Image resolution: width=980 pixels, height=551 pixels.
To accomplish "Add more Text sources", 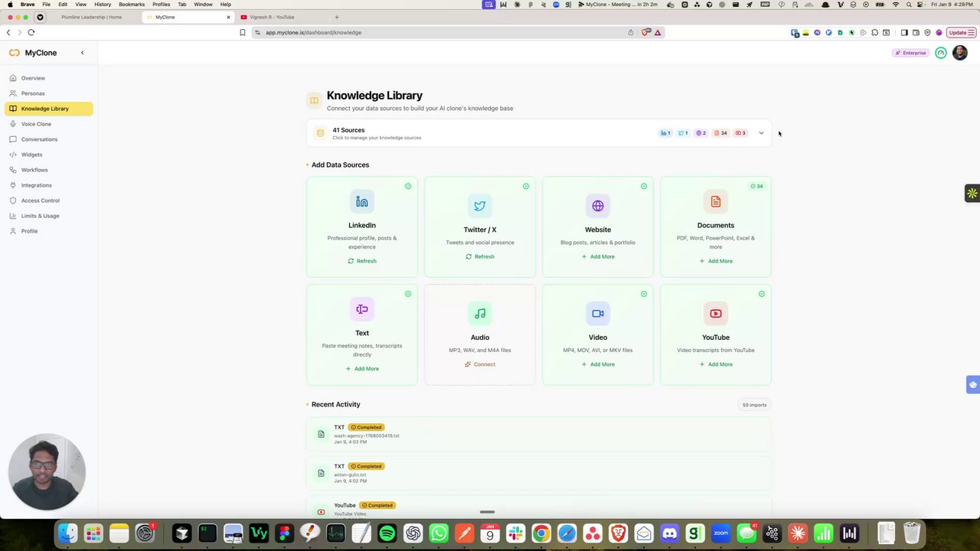I will 362,369.
